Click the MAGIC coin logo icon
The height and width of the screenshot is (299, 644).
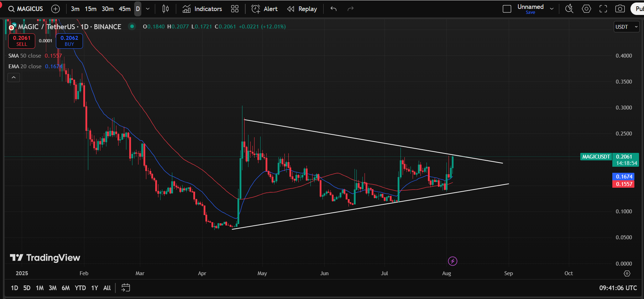pyautogui.click(x=12, y=27)
